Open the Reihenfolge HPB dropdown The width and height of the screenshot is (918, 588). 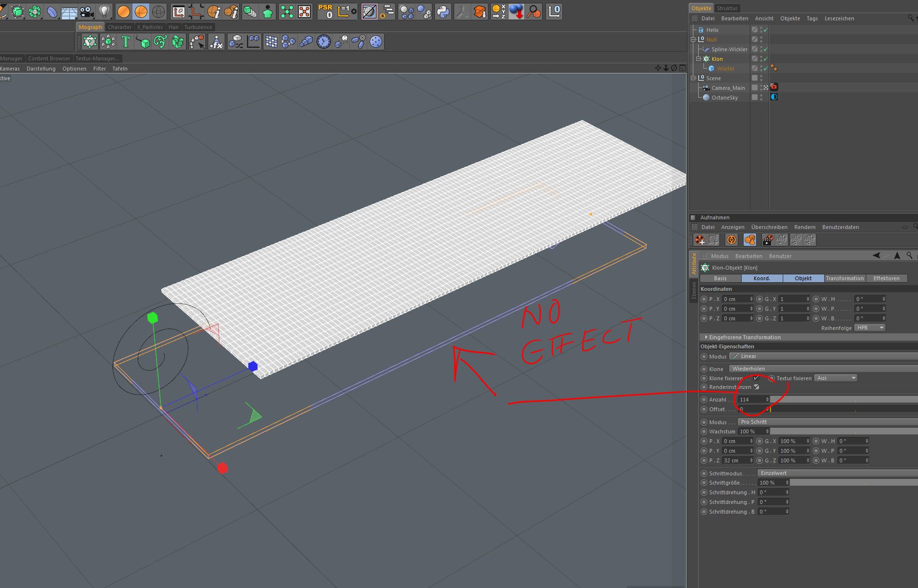[x=870, y=328]
